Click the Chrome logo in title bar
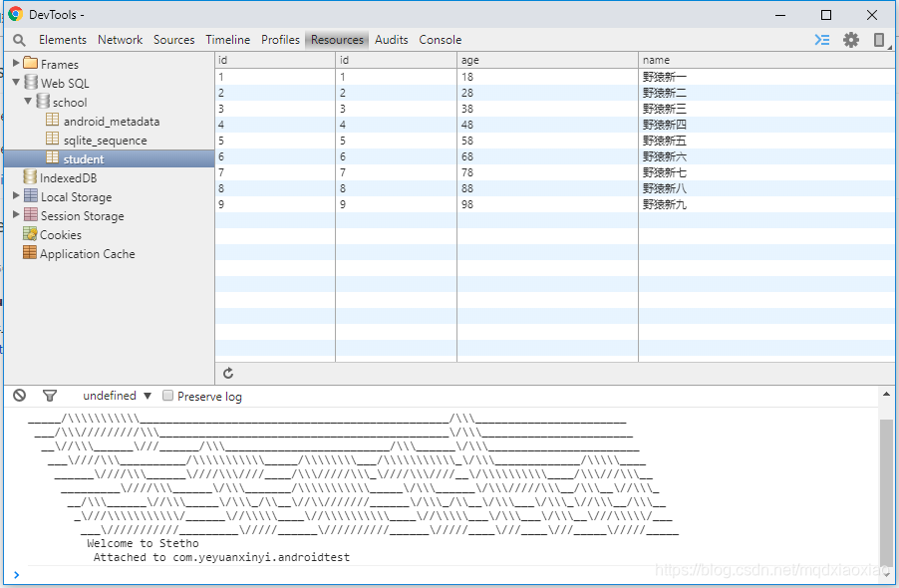Viewport: 899px width, 588px height. point(16,14)
